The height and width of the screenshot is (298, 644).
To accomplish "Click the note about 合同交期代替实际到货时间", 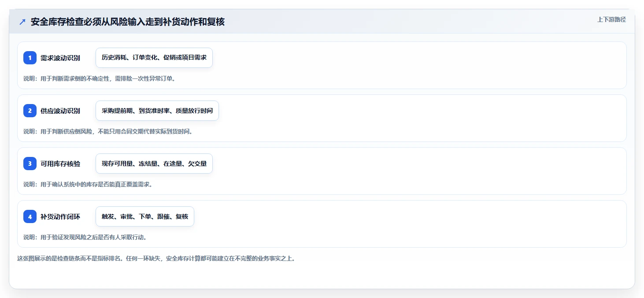I will click(x=108, y=131).
